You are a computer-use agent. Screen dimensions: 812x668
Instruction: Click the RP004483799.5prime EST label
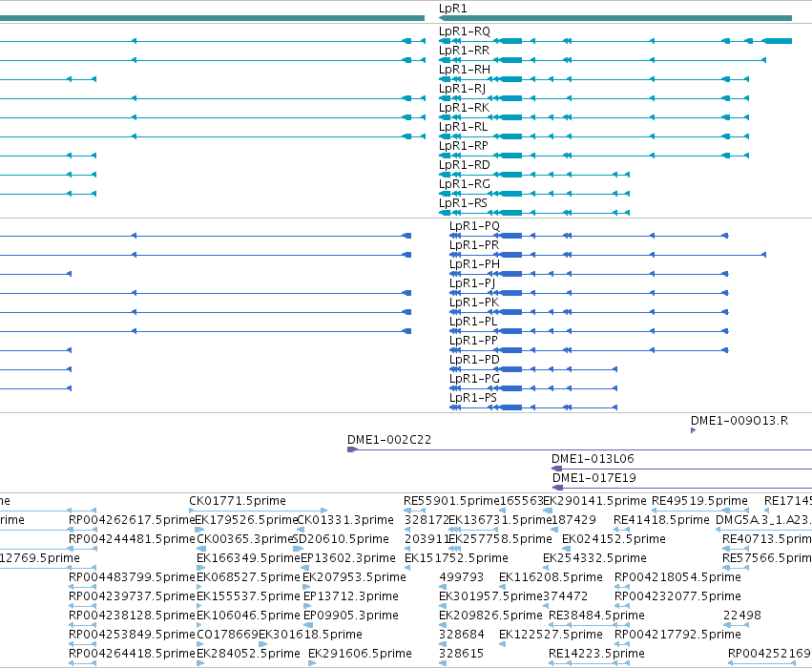pos(132,578)
